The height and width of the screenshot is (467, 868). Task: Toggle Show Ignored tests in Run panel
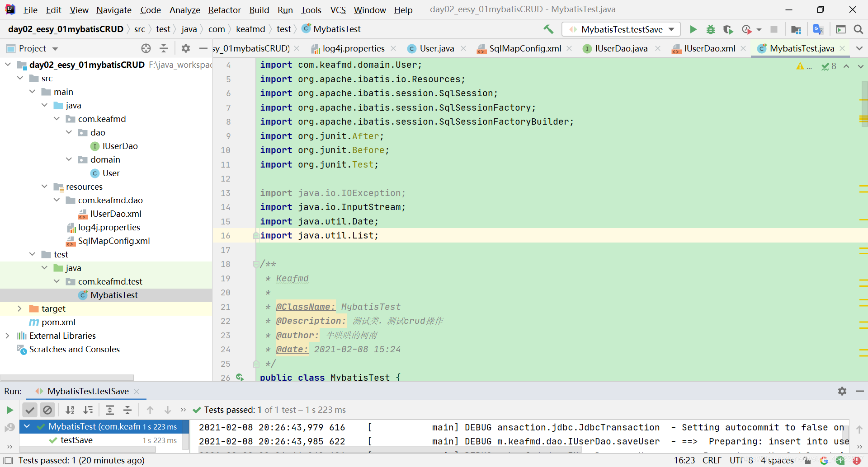coord(47,410)
